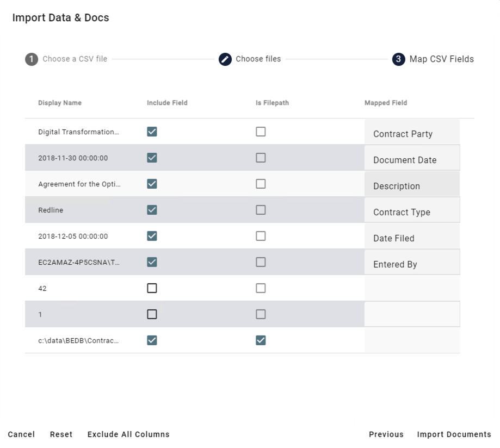Enable Include Field for the row labeled '1'
500x448 pixels.
pyautogui.click(x=152, y=314)
